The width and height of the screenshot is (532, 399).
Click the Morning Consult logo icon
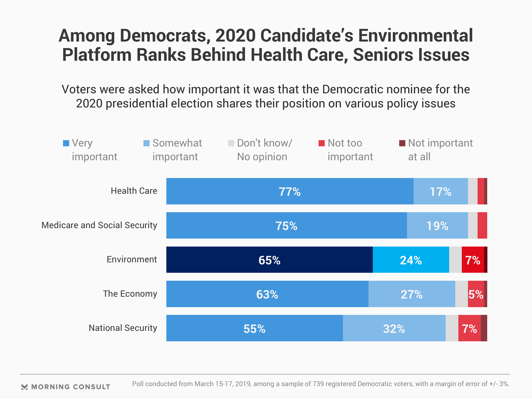point(24,387)
